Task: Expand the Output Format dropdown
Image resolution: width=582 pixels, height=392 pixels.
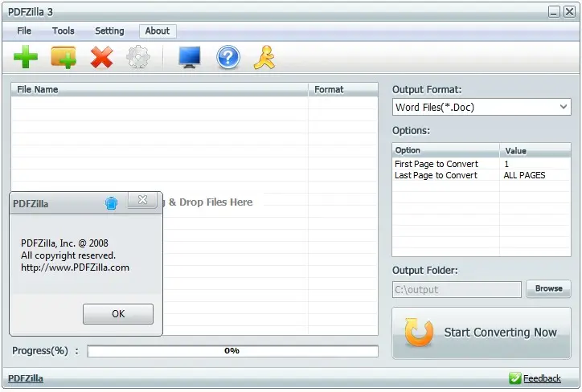Action: (x=482, y=107)
